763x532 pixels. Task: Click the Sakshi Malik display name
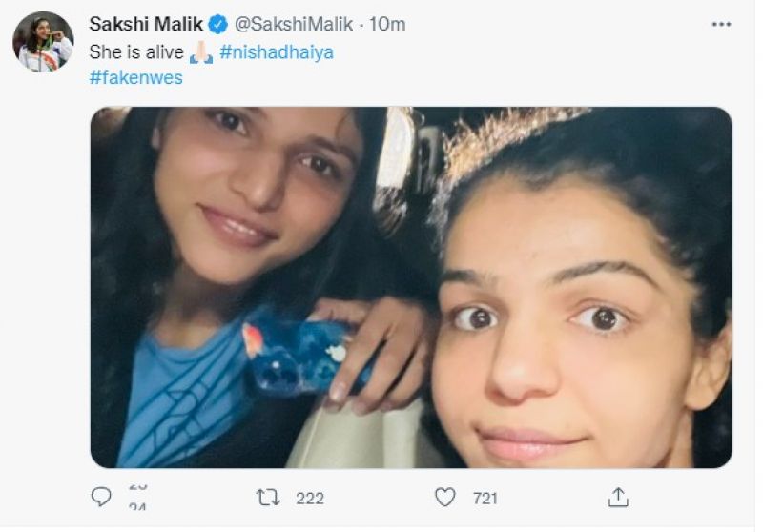[146, 25]
